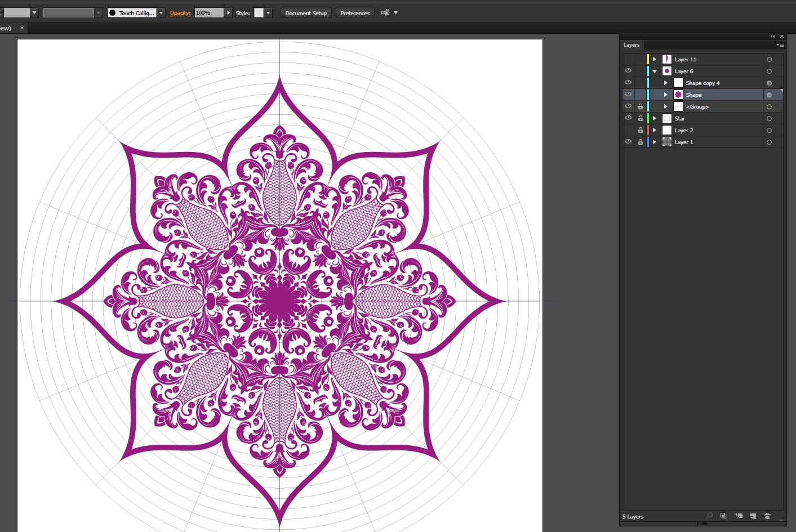Click the lock icon on Star layer
796x532 pixels.
(x=640, y=119)
